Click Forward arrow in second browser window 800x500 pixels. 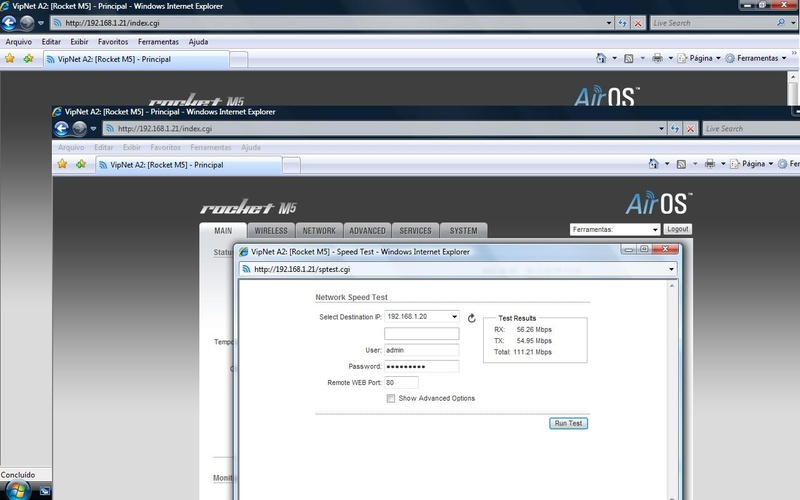[x=79, y=129]
